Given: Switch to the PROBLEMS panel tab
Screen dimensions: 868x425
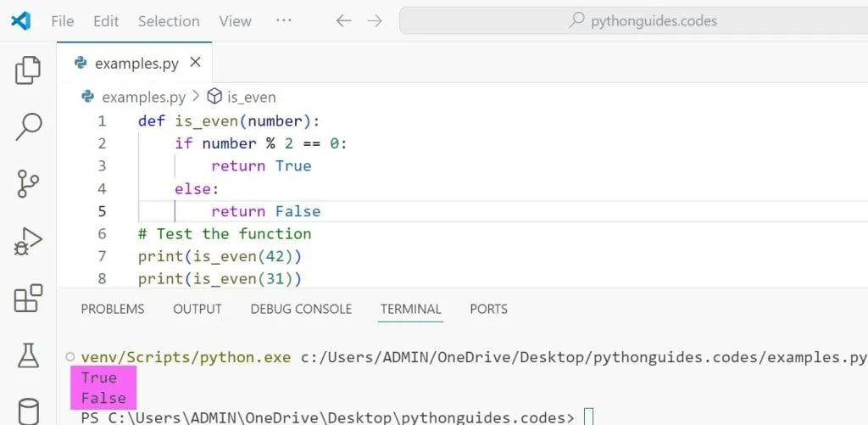Looking at the screenshot, I should click(x=113, y=309).
